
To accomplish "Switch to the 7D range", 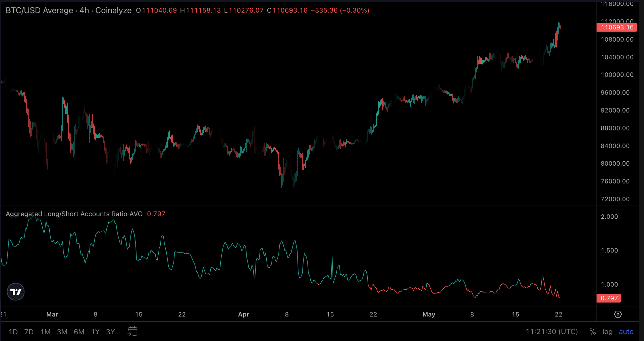I will click(29, 332).
